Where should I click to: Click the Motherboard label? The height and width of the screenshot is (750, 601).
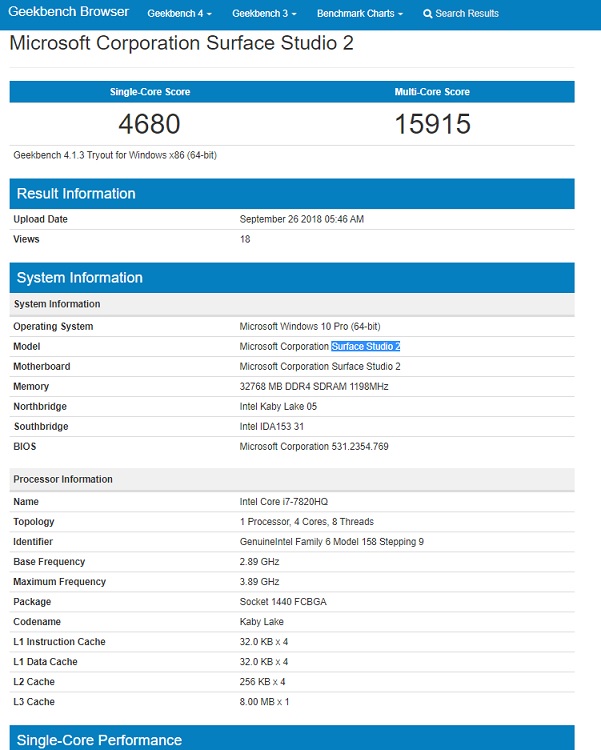[x=42, y=366]
